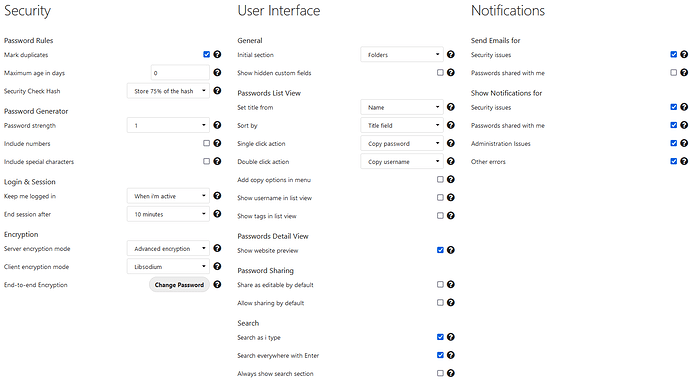Disable Other errors notification checkbox

(x=673, y=161)
